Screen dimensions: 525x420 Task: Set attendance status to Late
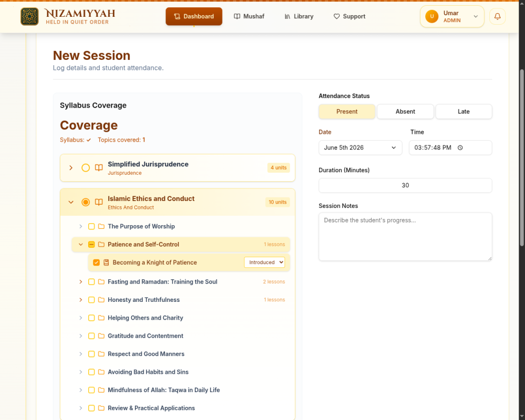pyautogui.click(x=464, y=111)
